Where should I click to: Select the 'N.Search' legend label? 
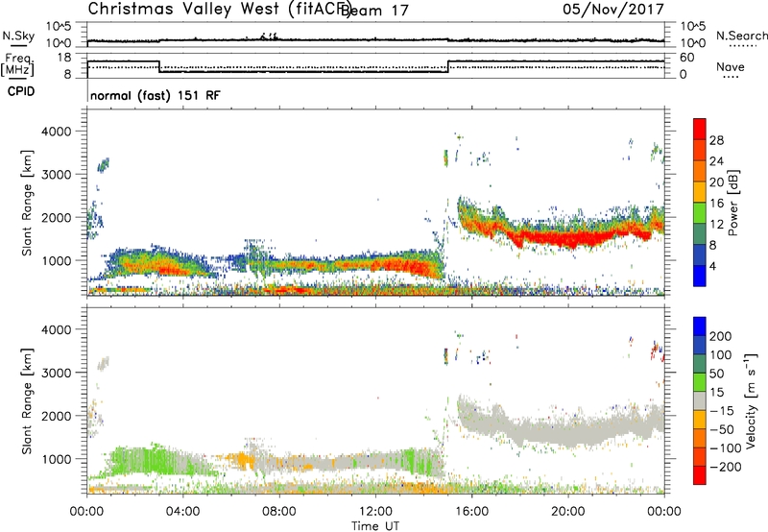pyautogui.click(x=741, y=36)
